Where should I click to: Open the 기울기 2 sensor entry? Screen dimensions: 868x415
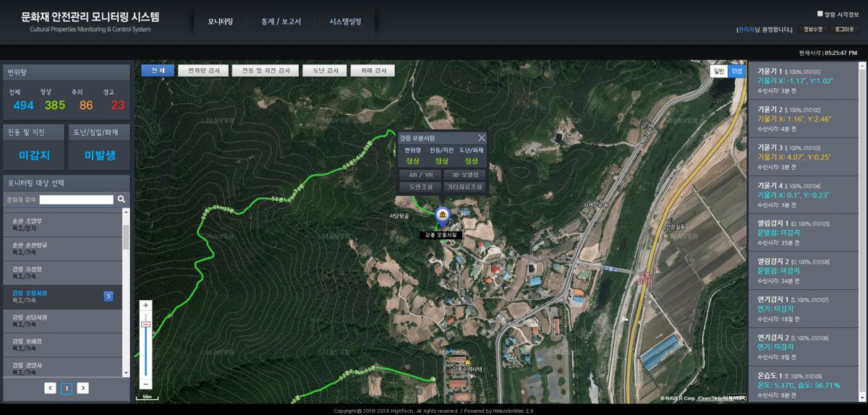click(803, 119)
